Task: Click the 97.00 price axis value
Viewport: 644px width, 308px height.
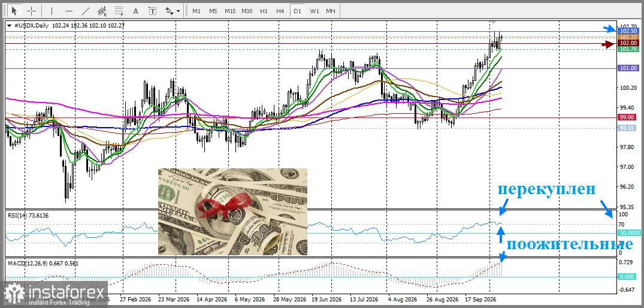Action: click(x=628, y=167)
